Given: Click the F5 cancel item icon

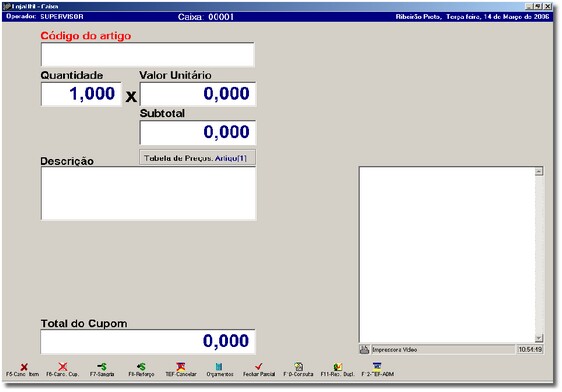Looking at the screenshot, I should [24, 367].
